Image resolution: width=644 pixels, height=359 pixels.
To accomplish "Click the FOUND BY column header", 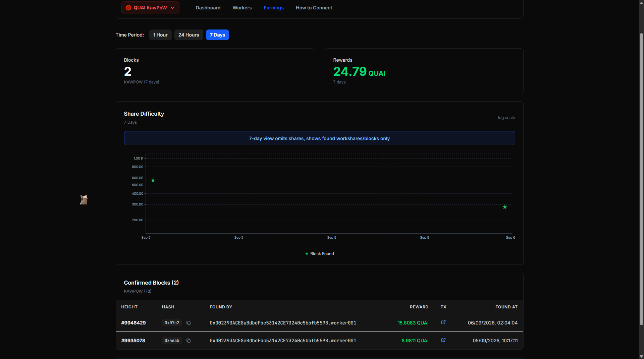I will coord(221,307).
